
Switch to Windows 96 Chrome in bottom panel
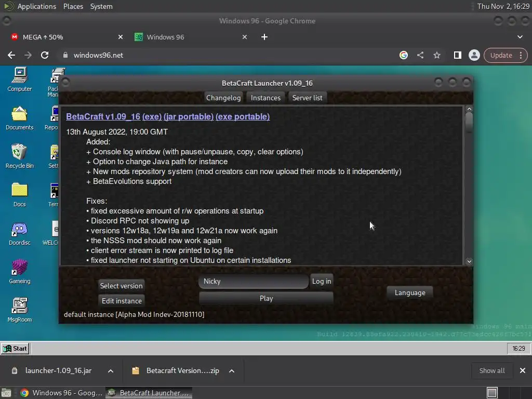pyautogui.click(x=61, y=393)
